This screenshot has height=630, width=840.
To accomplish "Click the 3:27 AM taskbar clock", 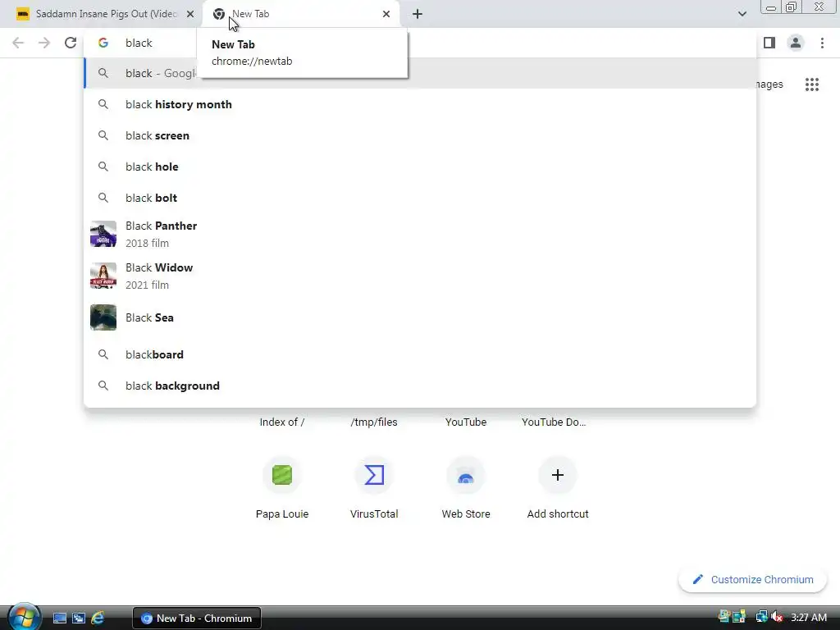I will [x=808, y=618].
